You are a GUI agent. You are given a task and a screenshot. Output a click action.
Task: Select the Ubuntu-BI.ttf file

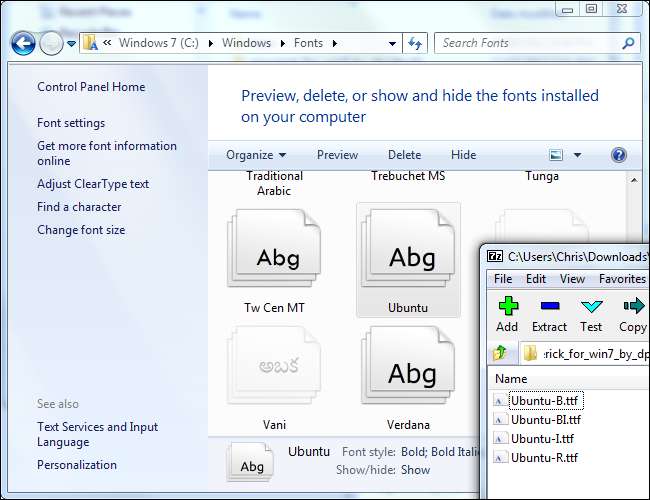(545, 419)
